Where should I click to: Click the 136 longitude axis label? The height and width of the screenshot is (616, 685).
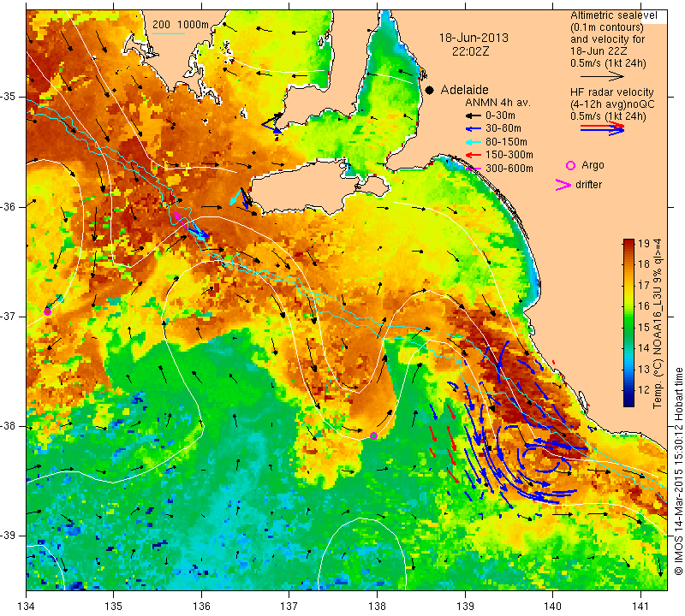(x=201, y=607)
